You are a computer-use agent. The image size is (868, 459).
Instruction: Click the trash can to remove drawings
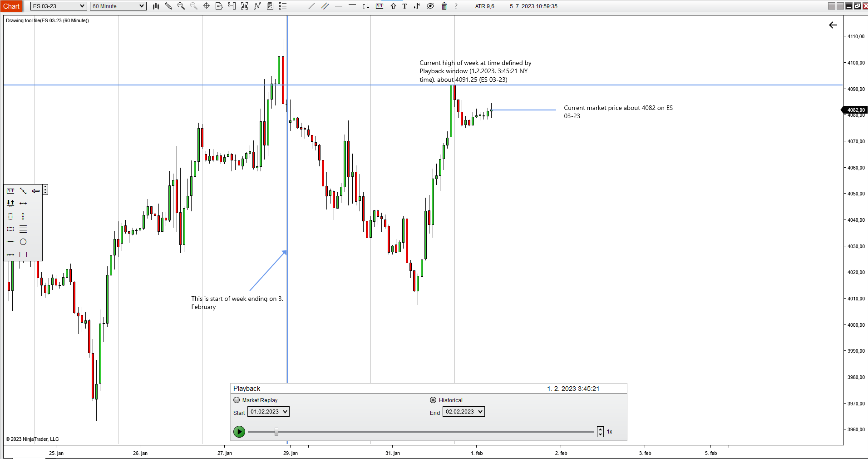[x=444, y=6]
